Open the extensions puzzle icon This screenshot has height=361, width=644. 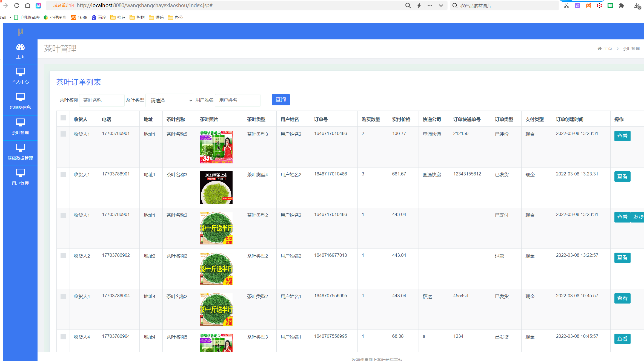621,5
